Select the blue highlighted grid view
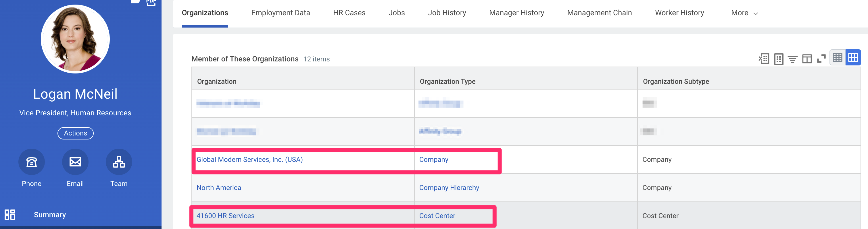Screen dimensions: 868x229 853,57
